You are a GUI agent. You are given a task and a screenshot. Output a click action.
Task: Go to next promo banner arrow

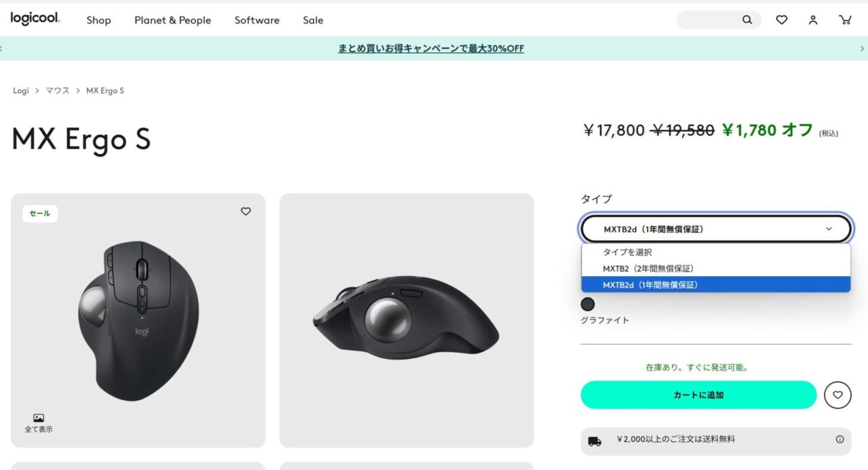point(863,48)
